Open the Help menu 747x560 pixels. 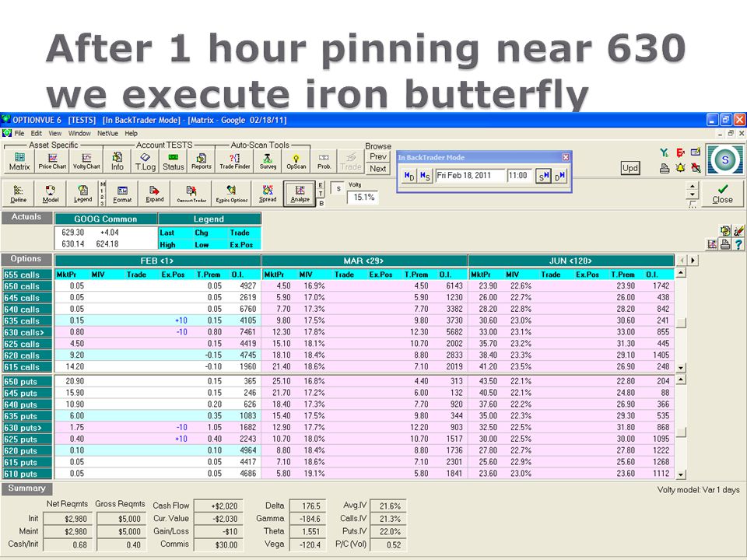pos(131,133)
